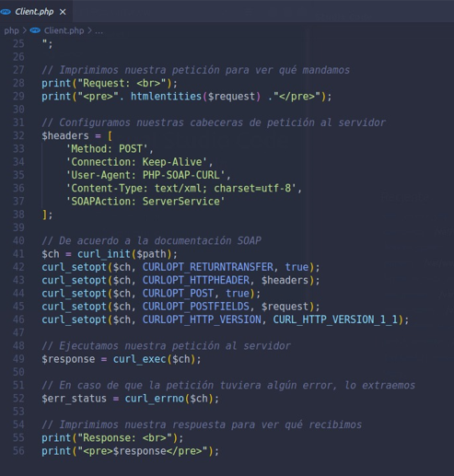The width and height of the screenshot is (454, 476).
Task: Click the 'SOAPAction: ServerService' header string
Action: (x=146, y=202)
